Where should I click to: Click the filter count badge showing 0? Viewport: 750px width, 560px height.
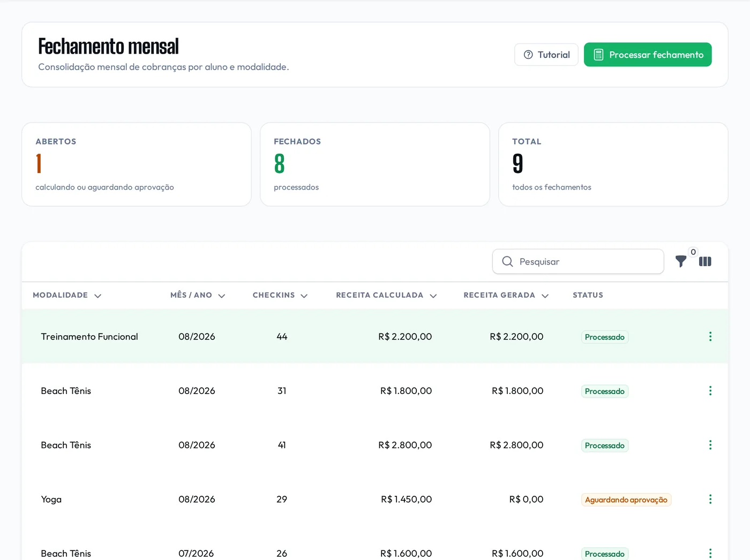click(x=693, y=252)
